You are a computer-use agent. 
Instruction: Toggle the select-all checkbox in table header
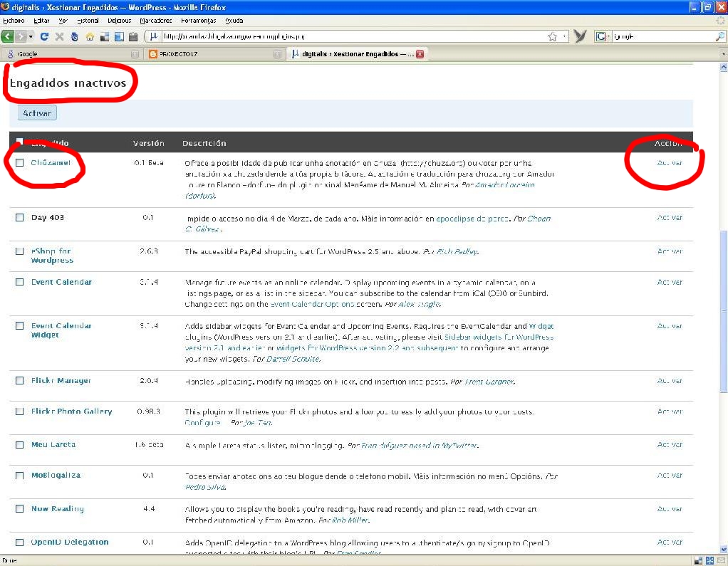pos(19,142)
